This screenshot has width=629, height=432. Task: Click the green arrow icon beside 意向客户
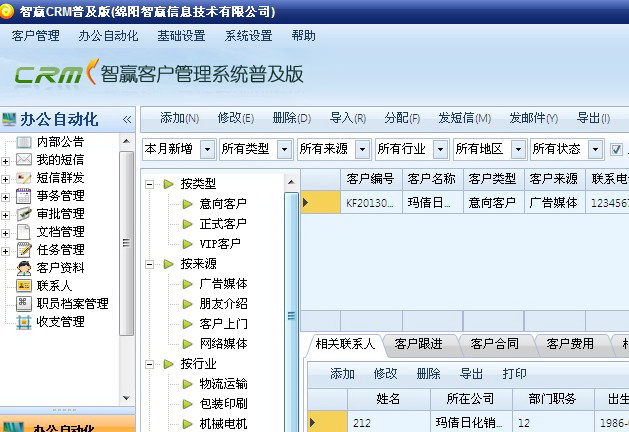187,204
